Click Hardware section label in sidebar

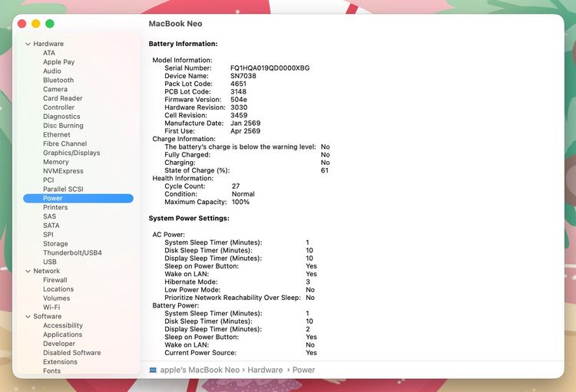pos(48,44)
